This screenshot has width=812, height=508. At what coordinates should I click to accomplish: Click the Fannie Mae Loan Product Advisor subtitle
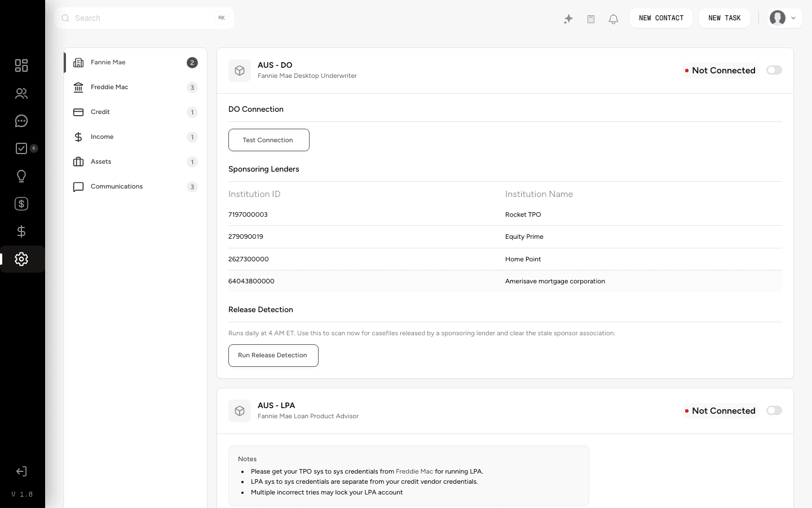pos(308,416)
